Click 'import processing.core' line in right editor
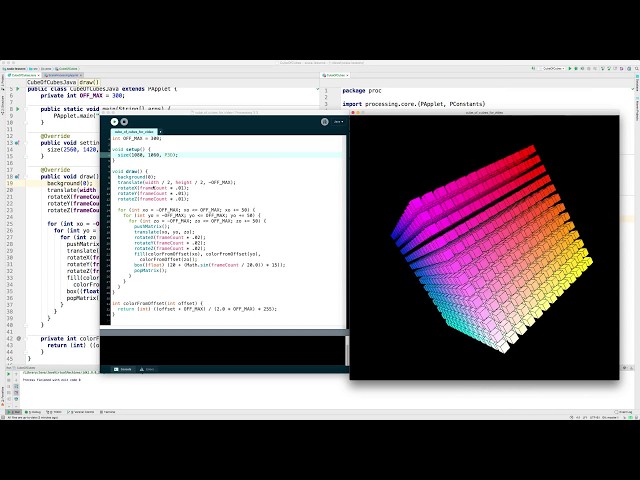This screenshot has height=480, width=640. coord(414,104)
